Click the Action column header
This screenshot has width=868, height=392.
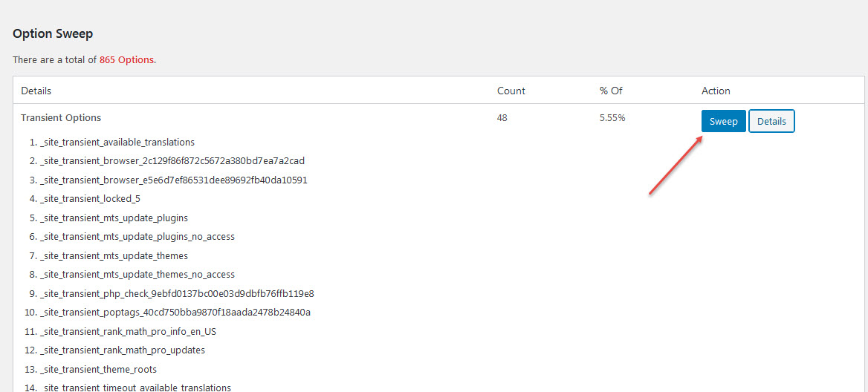pos(716,91)
